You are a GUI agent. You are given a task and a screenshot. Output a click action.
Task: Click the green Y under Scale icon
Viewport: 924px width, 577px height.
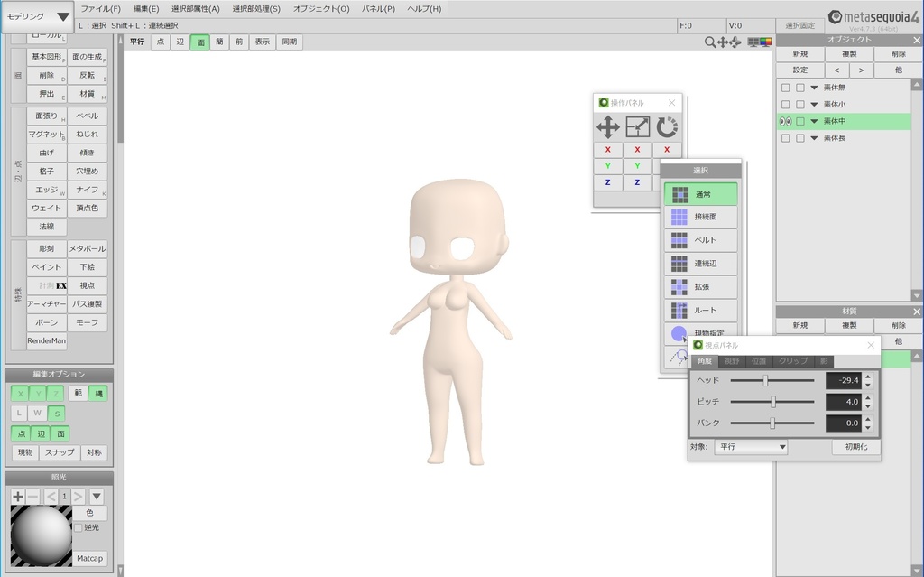pyautogui.click(x=637, y=166)
